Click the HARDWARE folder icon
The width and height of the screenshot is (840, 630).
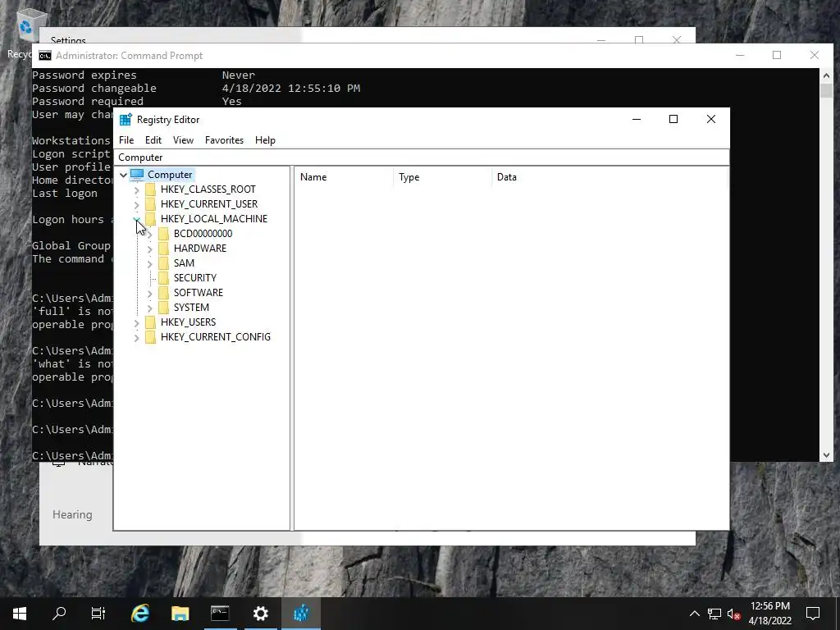pyautogui.click(x=163, y=248)
